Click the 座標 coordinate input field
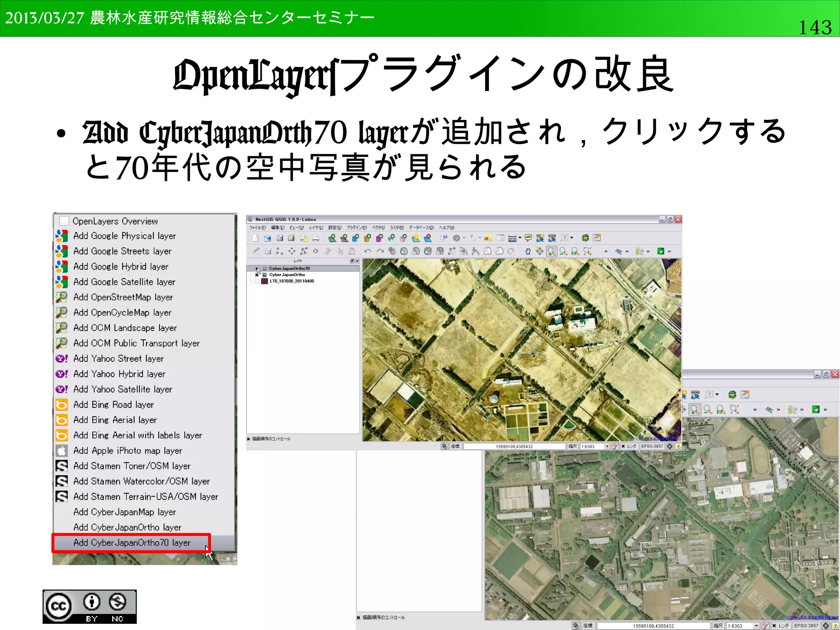Image resolution: width=840 pixels, height=630 pixels. (x=514, y=446)
